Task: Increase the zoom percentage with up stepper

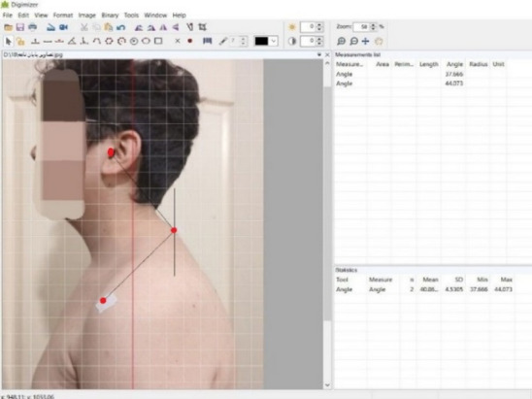Action: (x=373, y=25)
